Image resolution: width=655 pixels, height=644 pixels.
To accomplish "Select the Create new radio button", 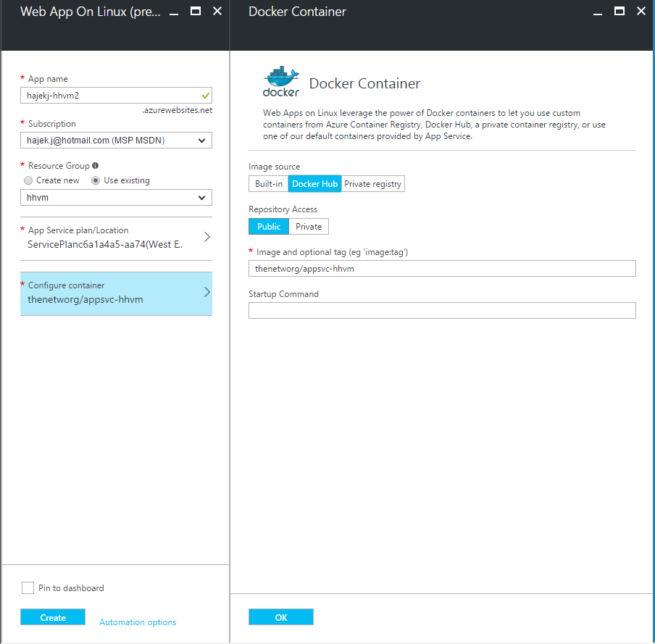I will point(28,180).
